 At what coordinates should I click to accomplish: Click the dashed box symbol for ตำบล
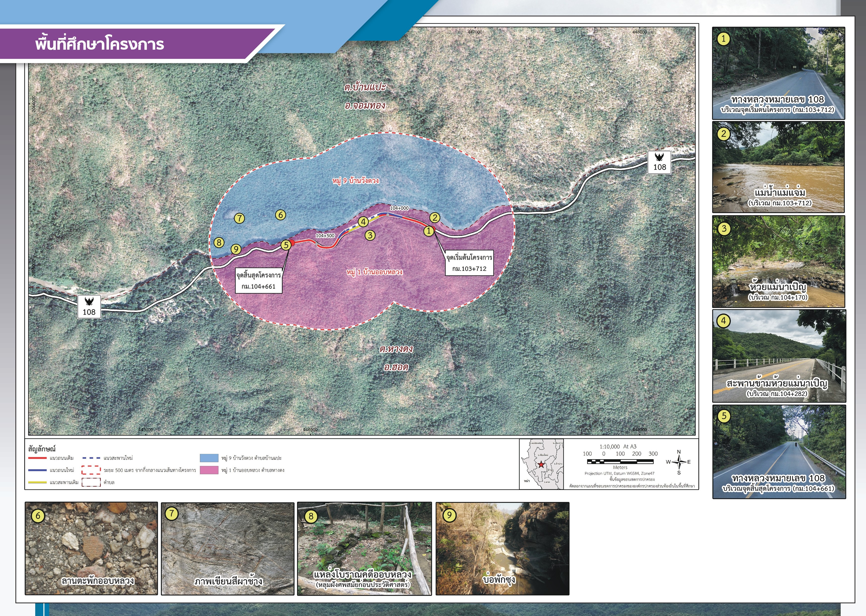tap(91, 482)
